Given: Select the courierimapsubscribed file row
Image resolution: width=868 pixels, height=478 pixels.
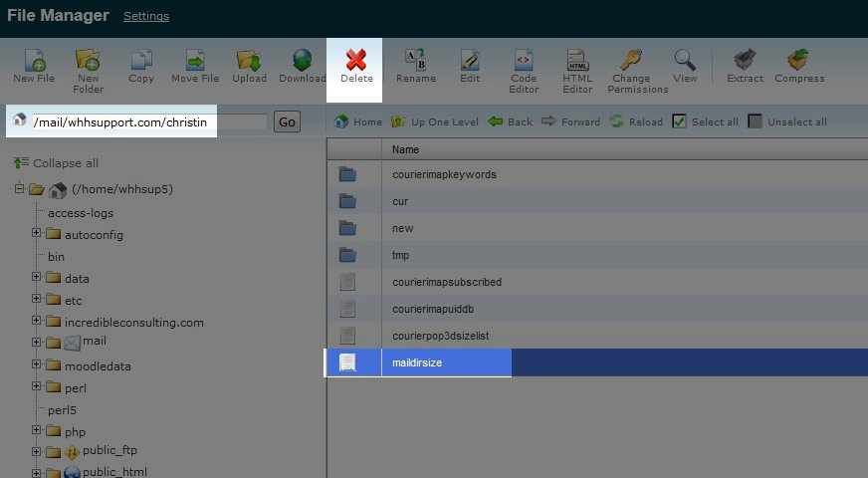Looking at the screenshot, I should (x=447, y=282).
